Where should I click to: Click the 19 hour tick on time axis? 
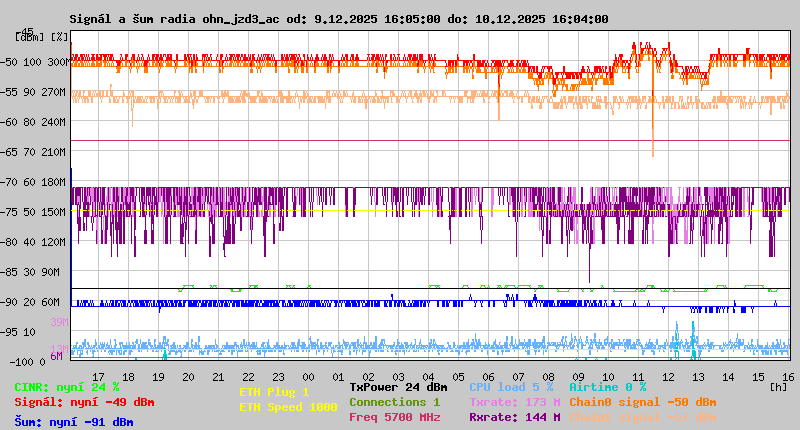point(159,377)
